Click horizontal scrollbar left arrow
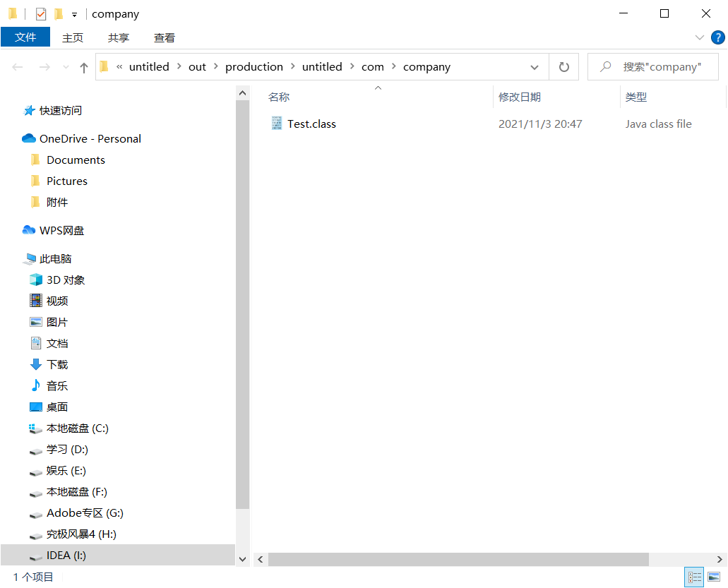This screenshot has height=588, width=728. pyautogui.click(x=261, y=559)
